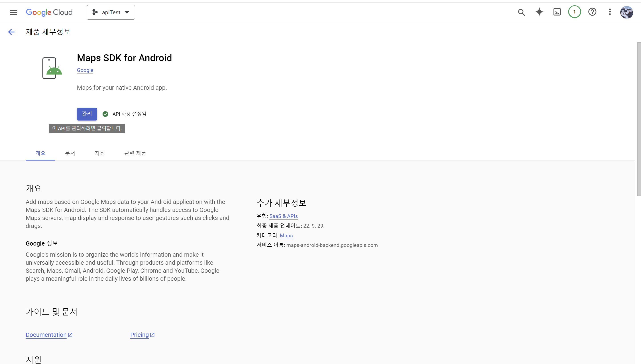This screenshot has height=364, width=641.
Task: Open the notifications badge showing 1
Action: point(574,12)
